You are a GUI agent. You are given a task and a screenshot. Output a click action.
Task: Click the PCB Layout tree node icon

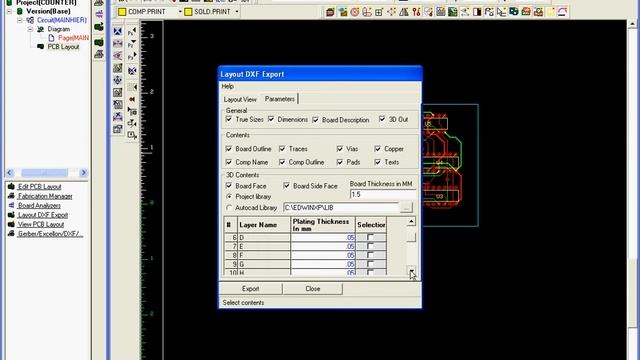coord(40,47)
